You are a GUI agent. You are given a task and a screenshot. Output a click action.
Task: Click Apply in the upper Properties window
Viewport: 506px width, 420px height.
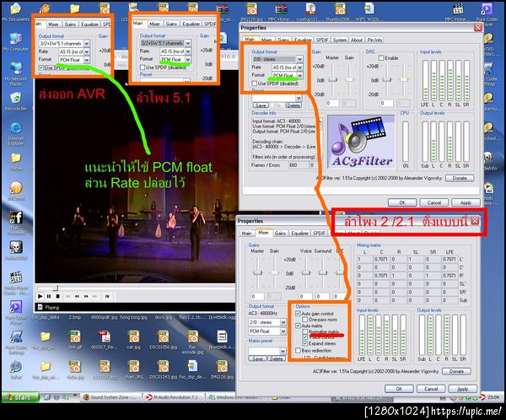pos(466,202)
